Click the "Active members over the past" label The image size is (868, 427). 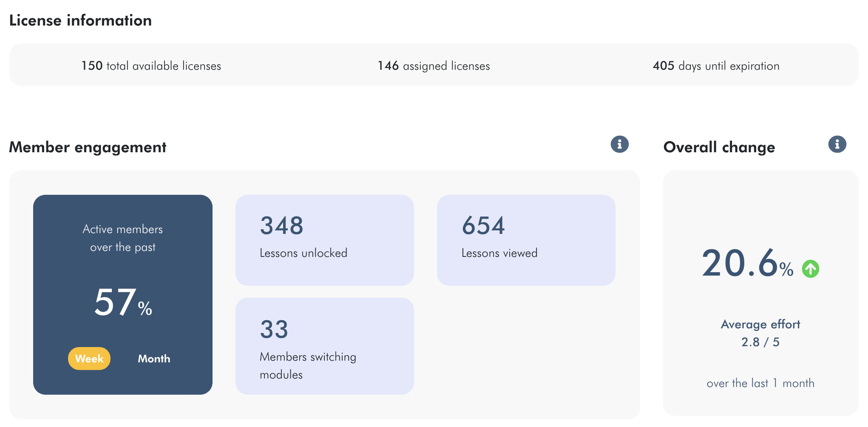pos(123,238)
